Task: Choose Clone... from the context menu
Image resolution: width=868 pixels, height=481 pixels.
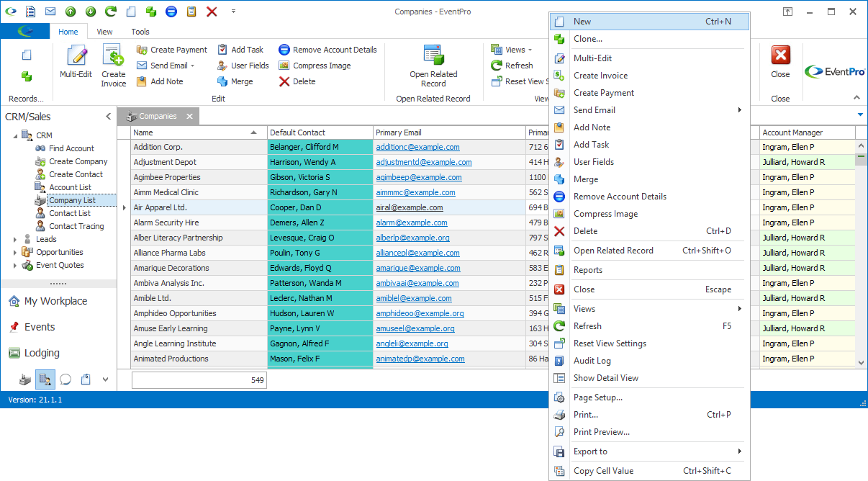Action: tap(650, 39)
